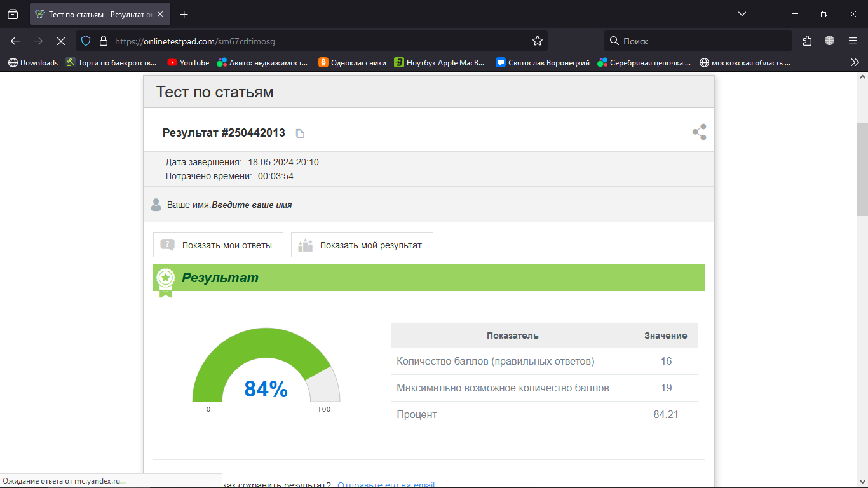Open Торги по банкротств... bookmark
Image resolution: width=868 pixels, height=488 pixels.
click(x=111, y=62)
